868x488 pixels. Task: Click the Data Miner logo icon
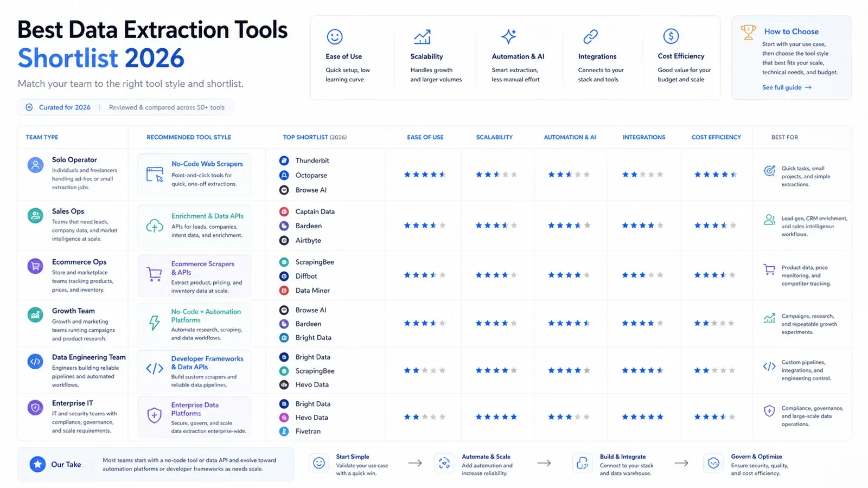284,291
